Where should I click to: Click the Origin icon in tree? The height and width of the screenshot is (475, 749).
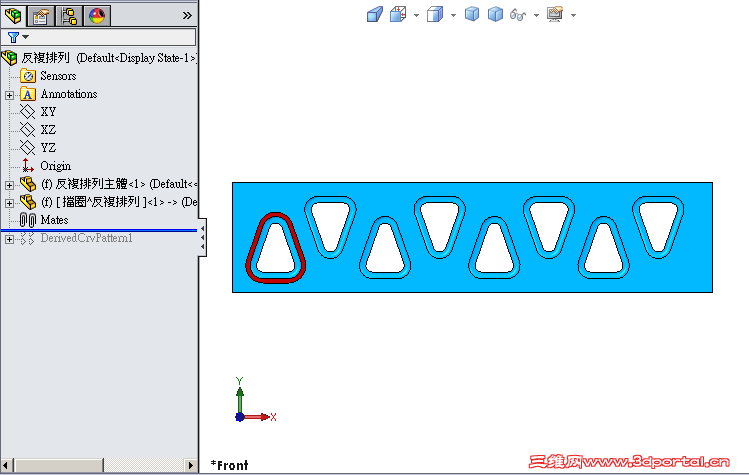(28, 166)
